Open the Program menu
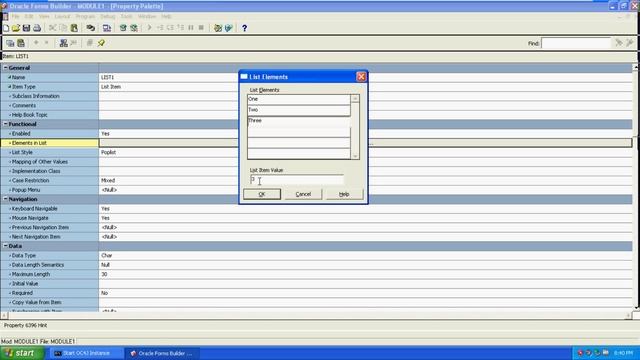 click(85, 17)
